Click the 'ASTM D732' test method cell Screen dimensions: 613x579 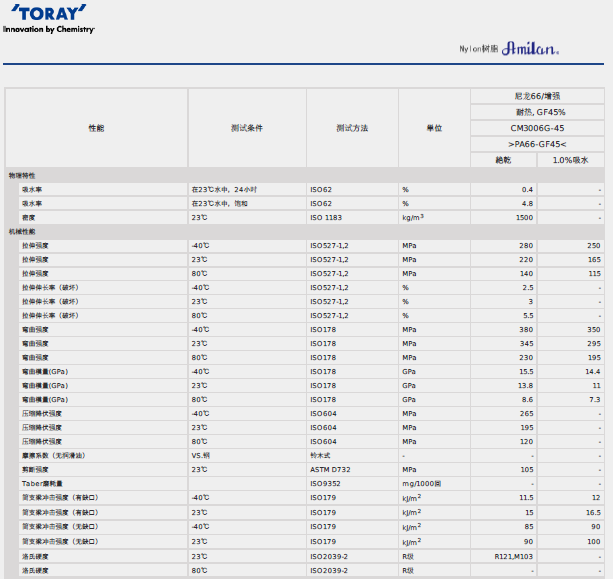click(x=331, y=469)
